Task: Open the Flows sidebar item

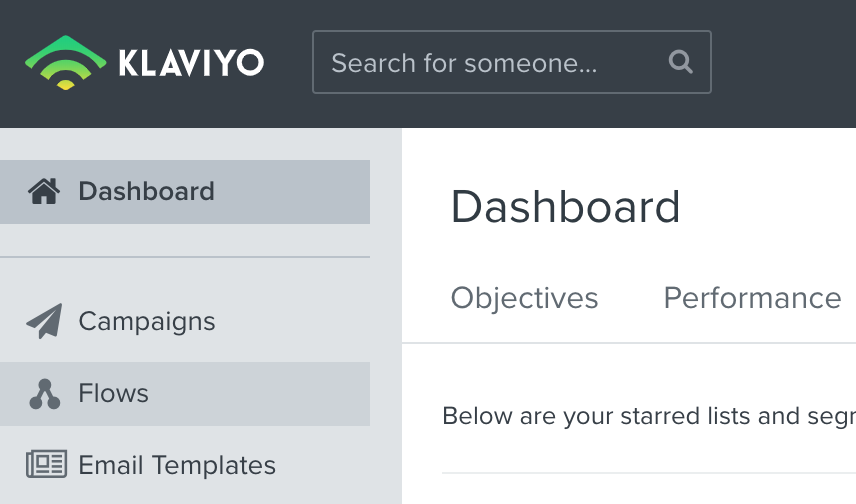Action: [x=114, y=394]
